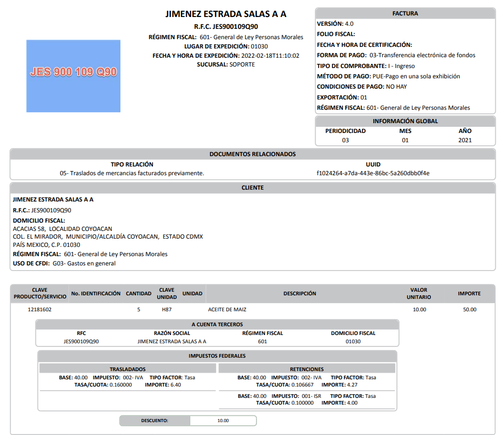This screenshot has height=435, width=504.
Task: Click MES value 01
Action: click(405, 140)
